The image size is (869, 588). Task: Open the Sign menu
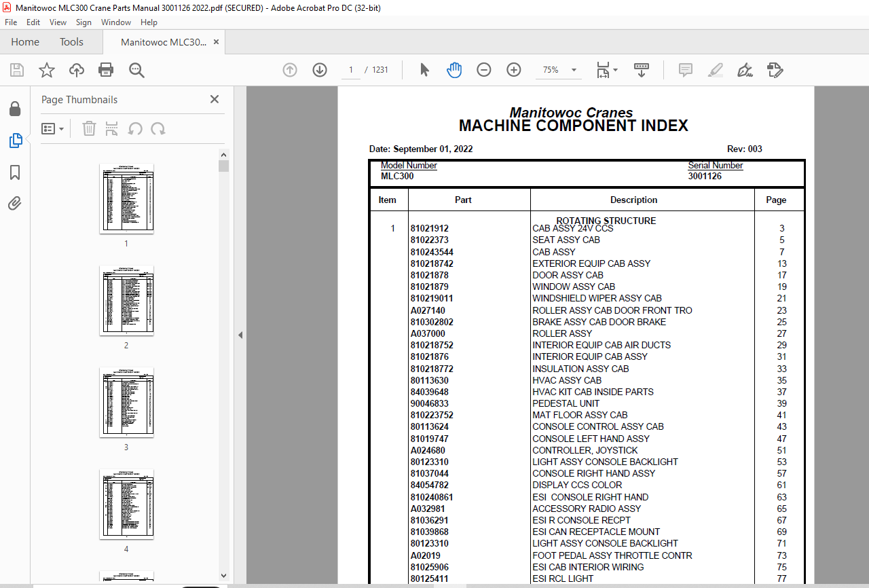[84, 22]
